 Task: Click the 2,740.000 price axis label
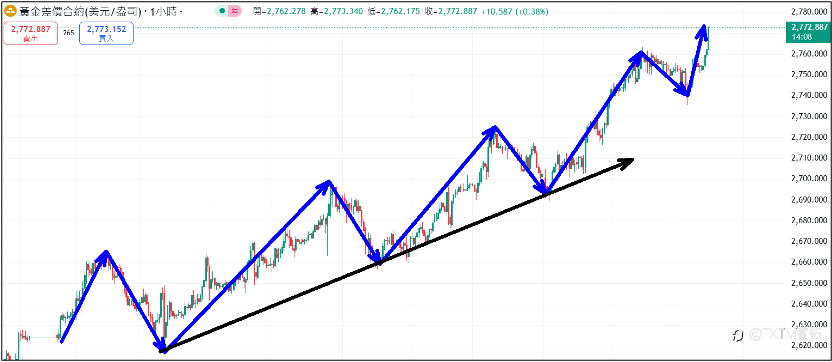(x=808, y=95)
